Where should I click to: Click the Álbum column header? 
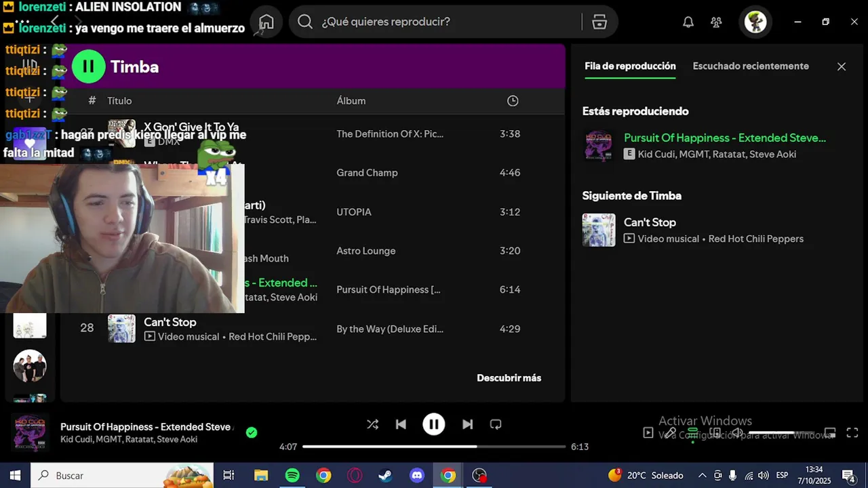351,101
